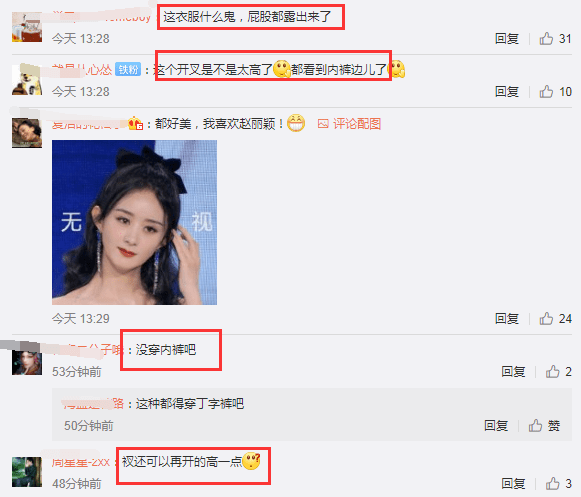Open the dog avatar of second commenter
The image size is (581, 497).
click(27, 80)
